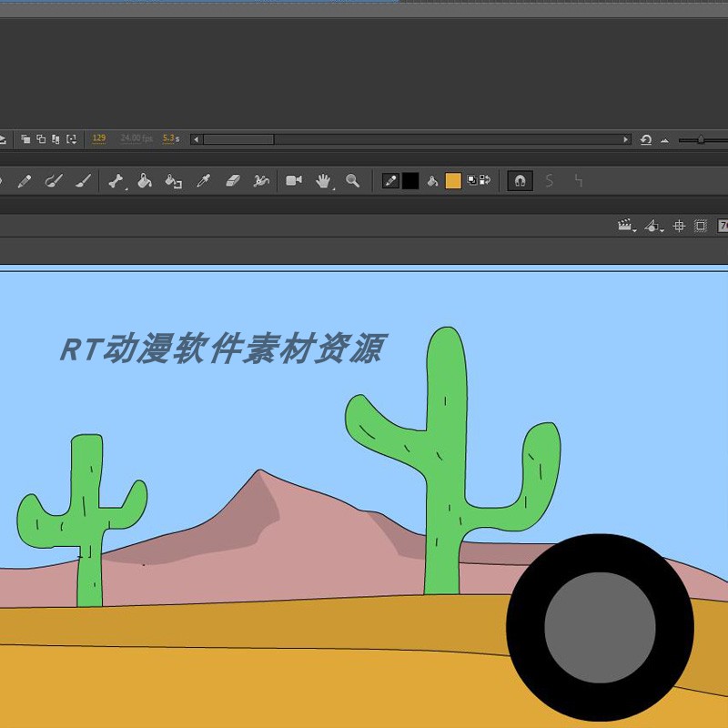
Task: Open the orange fill color swatch
Action: (x=453, y=180)
